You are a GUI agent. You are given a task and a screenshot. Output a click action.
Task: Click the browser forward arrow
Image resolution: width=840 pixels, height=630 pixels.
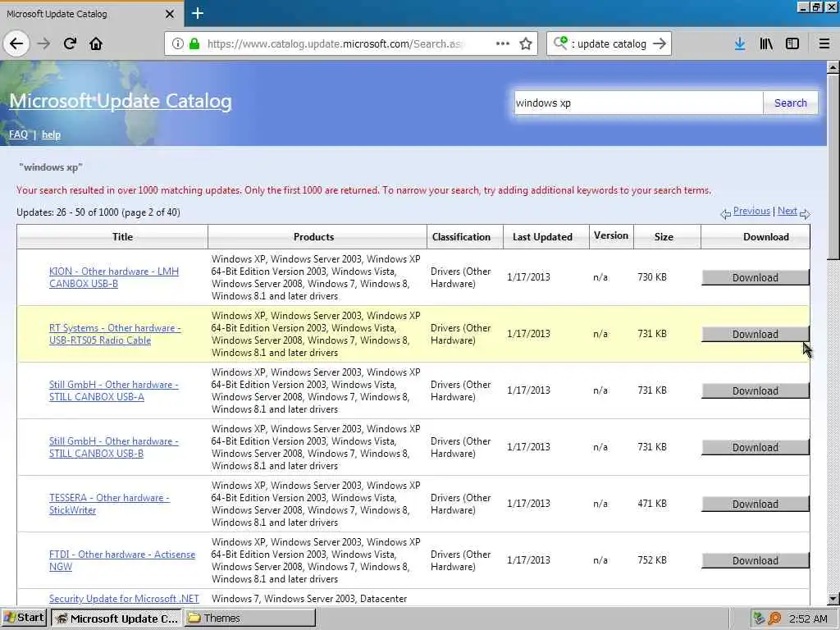click(x=44, y=43)
